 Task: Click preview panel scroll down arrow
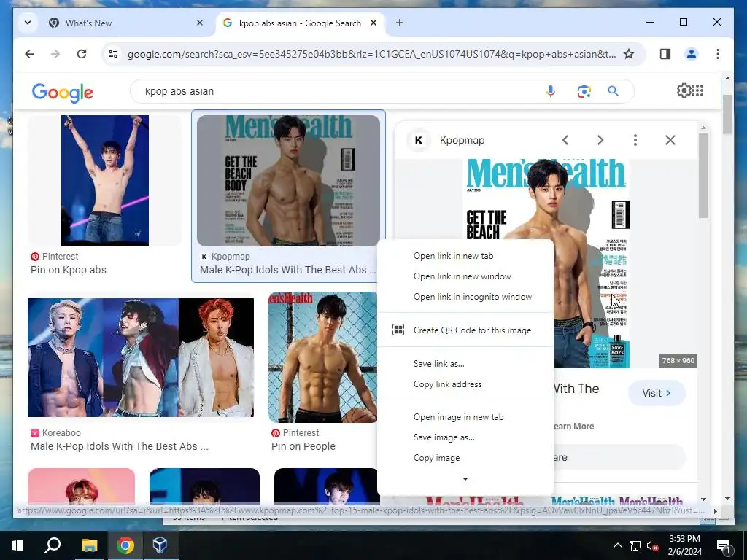coord(704,499)
